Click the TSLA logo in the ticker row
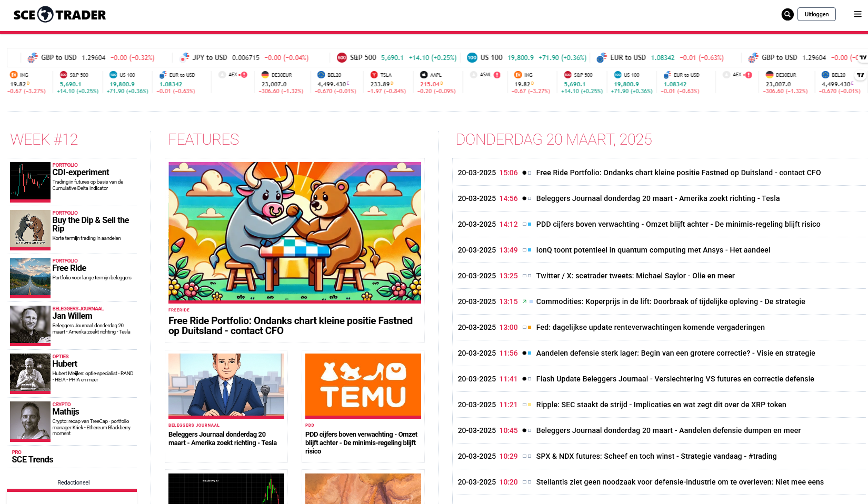The height and width of the screenshot is (504, 868). click(374, 75)
